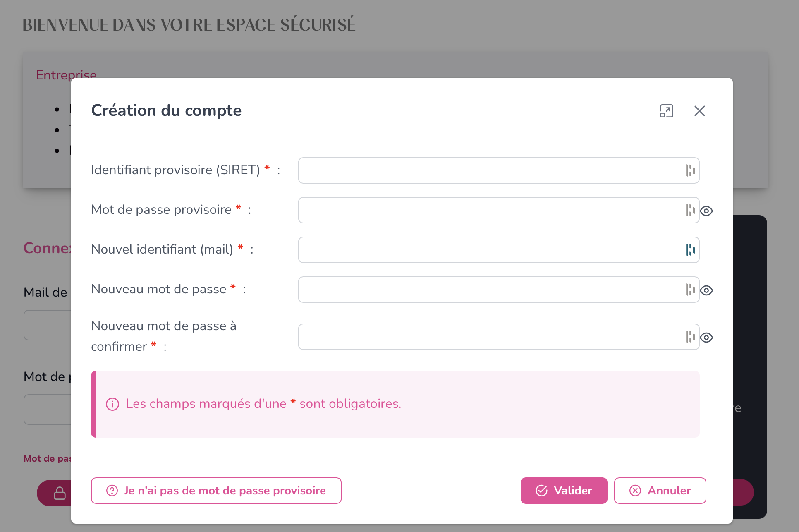Screen dimensions: 799x532
Task: Click the lock icon button behind the dialog
Action: coord(60,493)
